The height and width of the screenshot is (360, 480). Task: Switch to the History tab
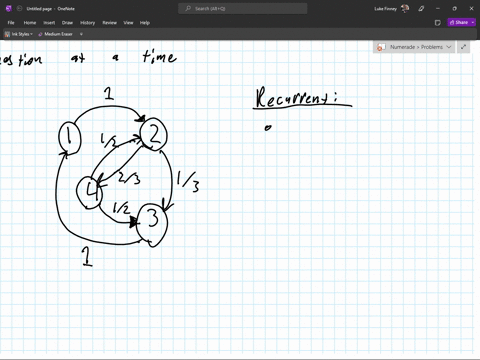click(87, 23)
